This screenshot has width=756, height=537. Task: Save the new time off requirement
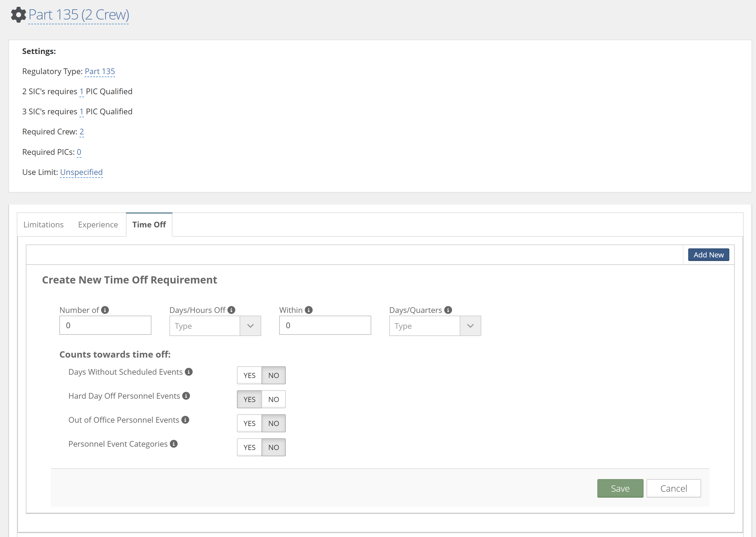620,488
